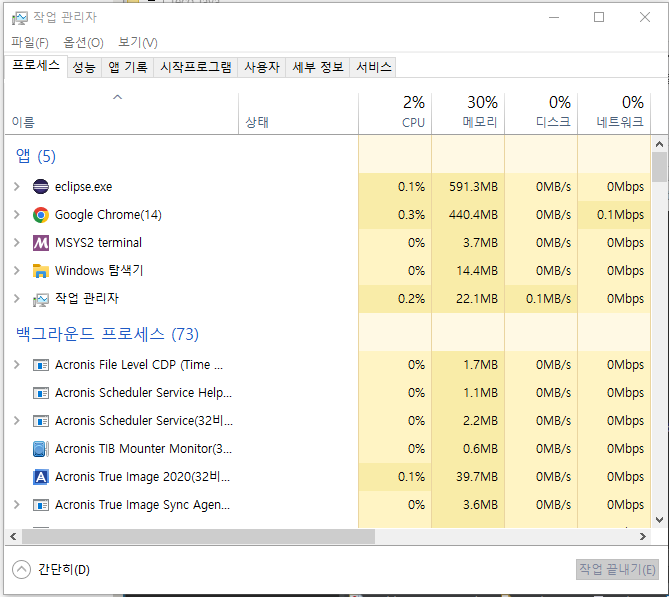669x597 pixels.
Task: Click eclipse.exe memory value 591.3MB
Action: coord(473,186)
